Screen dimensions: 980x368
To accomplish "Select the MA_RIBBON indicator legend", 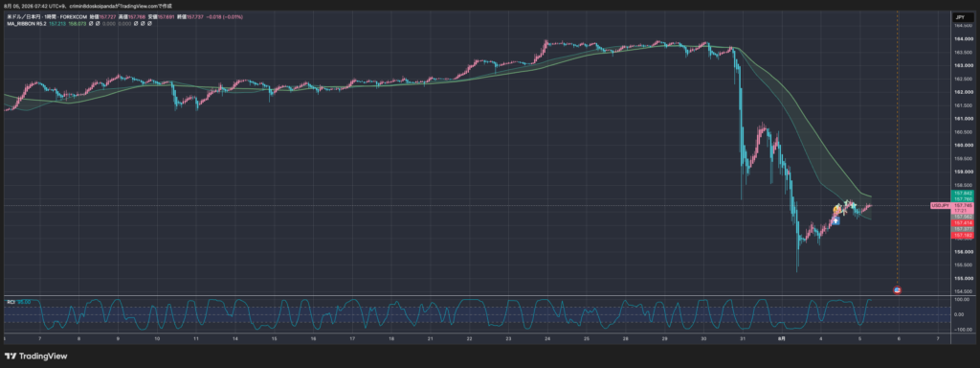I will click(28, 24).
